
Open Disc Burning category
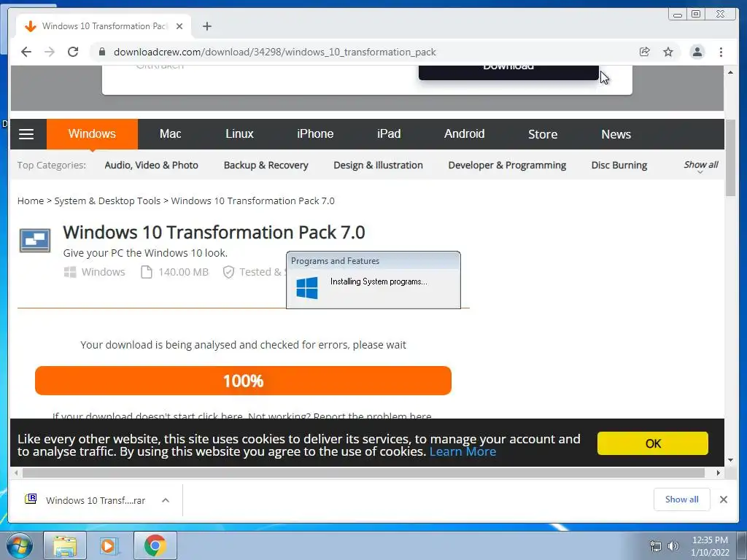(x=619, y=166)
